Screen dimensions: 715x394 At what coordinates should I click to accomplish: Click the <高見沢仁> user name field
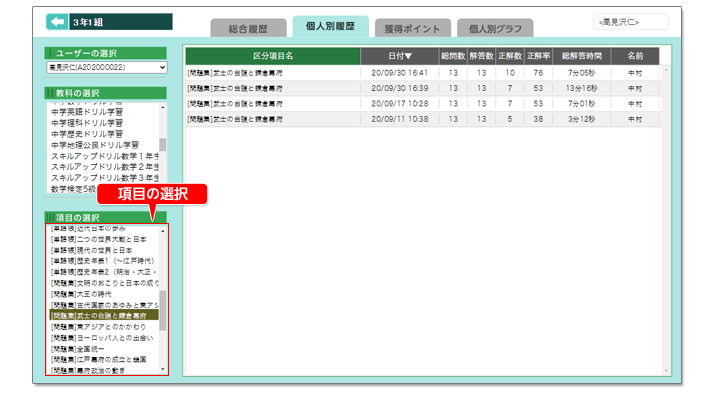click(631, 22)
